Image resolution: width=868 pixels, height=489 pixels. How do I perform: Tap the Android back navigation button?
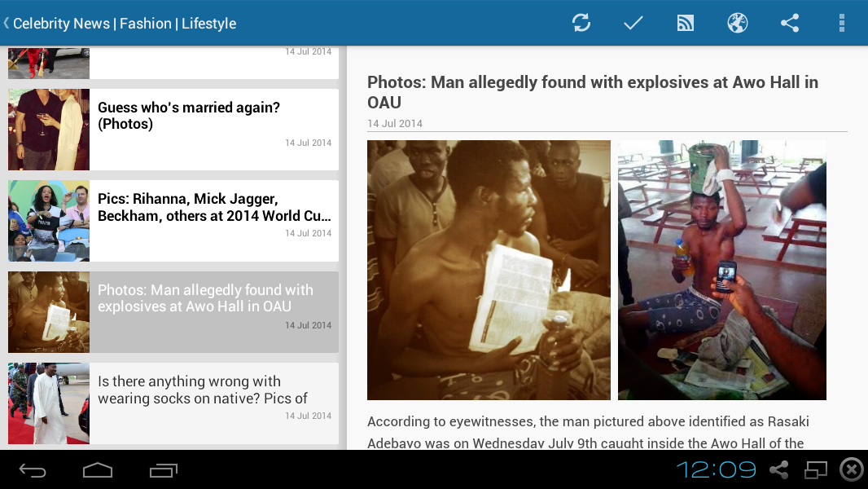pyautogui.click(x=33, y=471)
